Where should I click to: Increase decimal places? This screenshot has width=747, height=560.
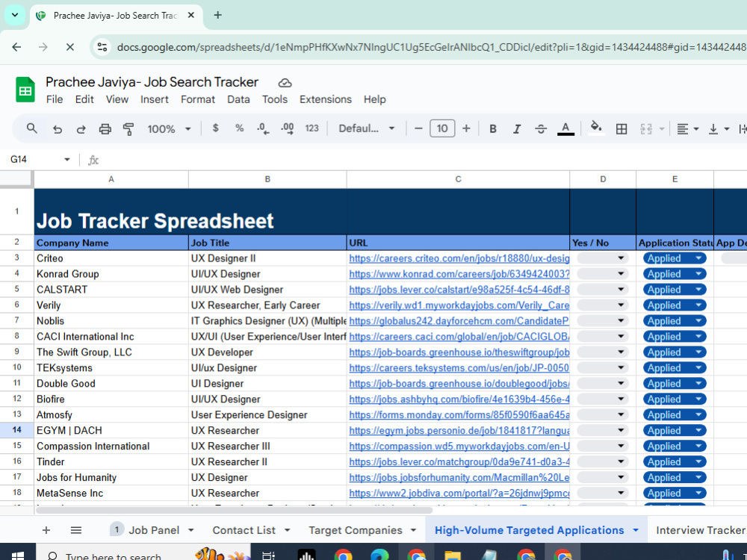tap(288, 128)
